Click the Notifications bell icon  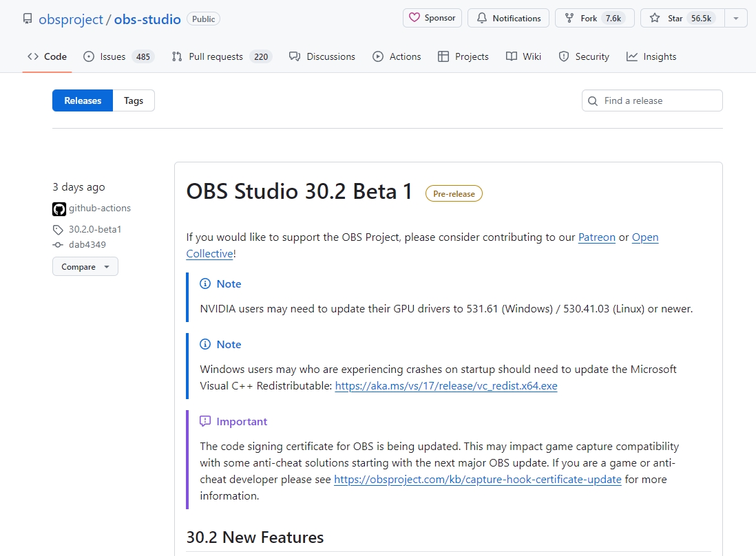[482, 18]
